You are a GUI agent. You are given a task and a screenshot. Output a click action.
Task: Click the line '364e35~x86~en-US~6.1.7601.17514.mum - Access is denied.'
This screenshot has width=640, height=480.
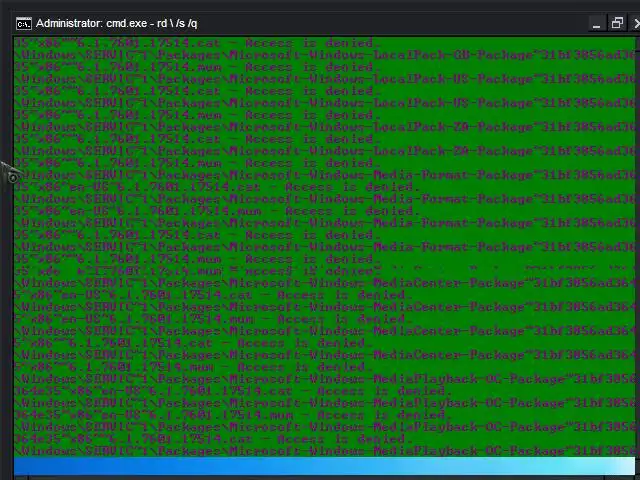pyautogui.click(x=233, y=416)
